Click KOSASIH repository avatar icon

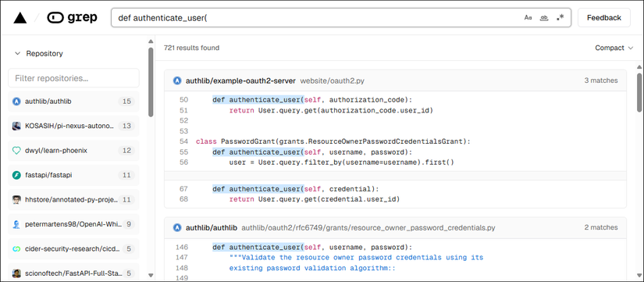[x=16, y=127]
